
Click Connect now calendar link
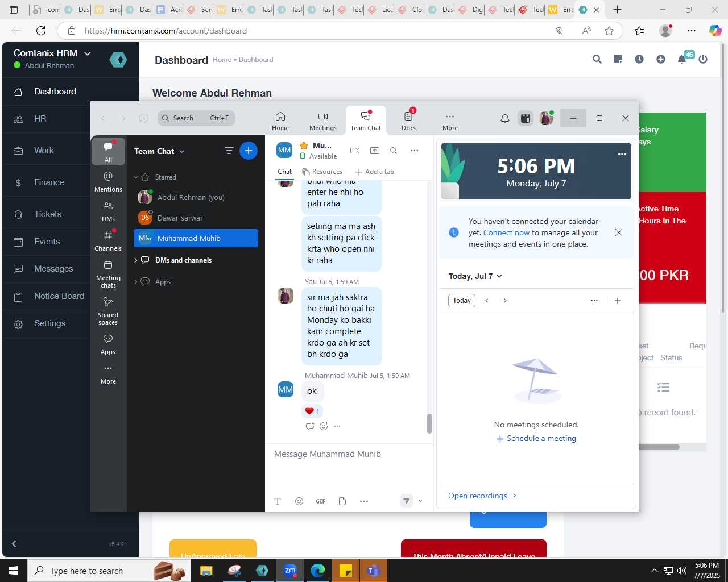(506, 232)
